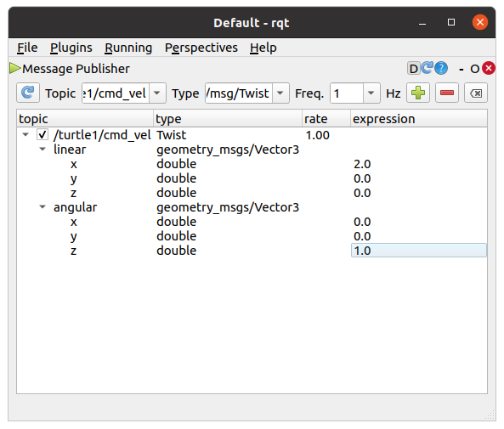
Task: Open the Freq. dropdown arrow
Action: click(x=371, y=93)
